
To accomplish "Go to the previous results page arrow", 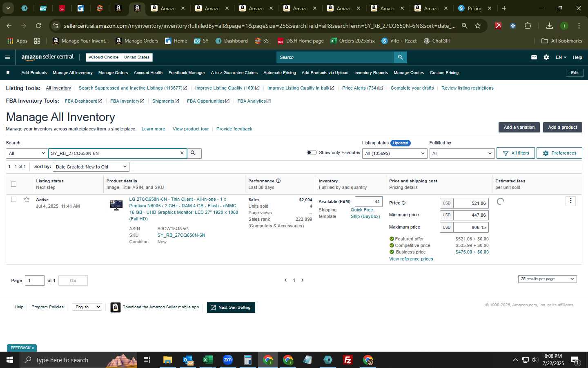I will [285, 280].
